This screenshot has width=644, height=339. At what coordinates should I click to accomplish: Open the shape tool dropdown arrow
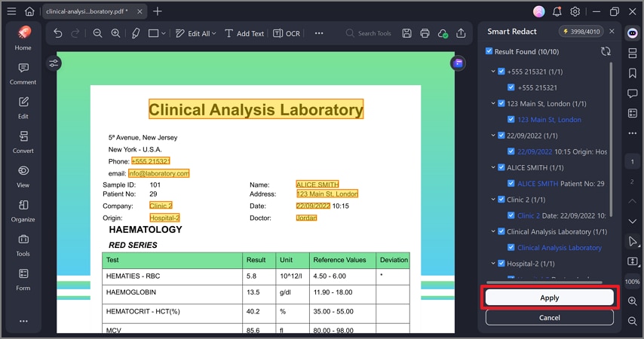[163, 33]
